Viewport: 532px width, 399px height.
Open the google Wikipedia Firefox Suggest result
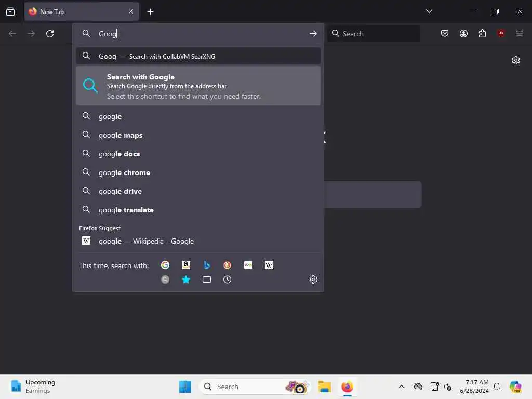pos(198,241)
